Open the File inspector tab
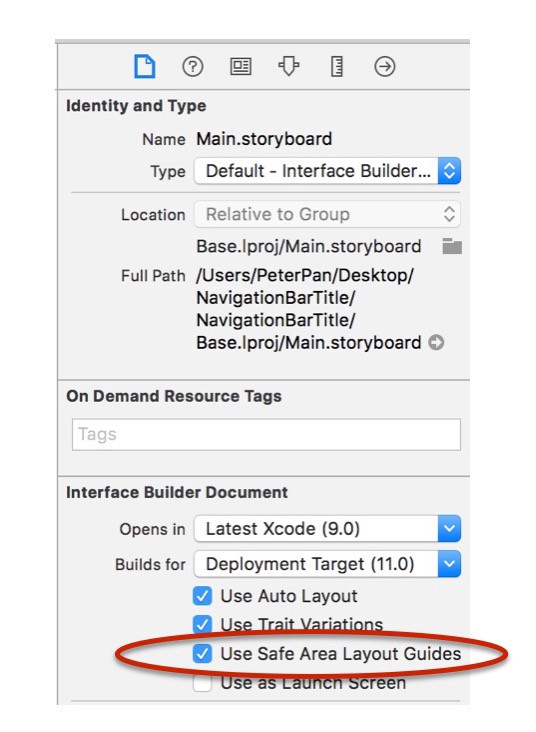The image size is (536, 732). tap(144, 66)
